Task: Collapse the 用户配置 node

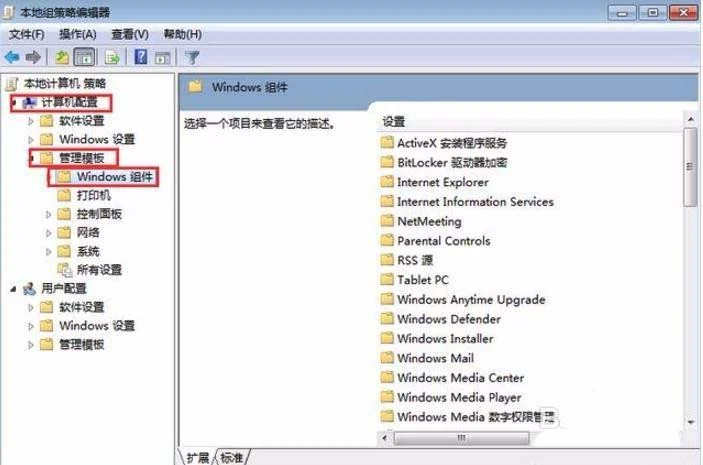Action: (13, 289)
